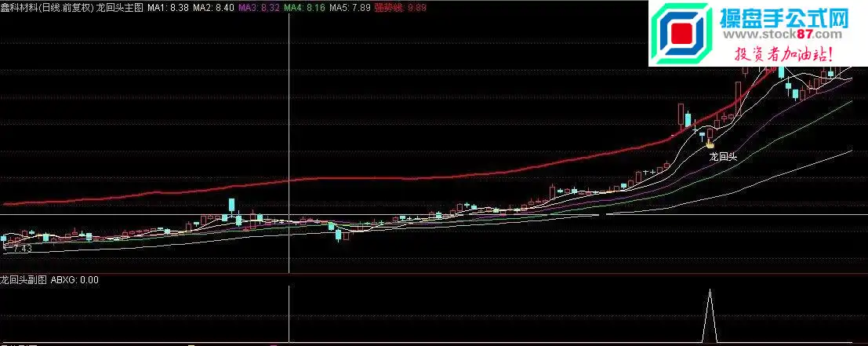Click the ABXG: 0.00 value label
Image resolution: width=868 pixels, height=346 pixels.
click(74, 279)
